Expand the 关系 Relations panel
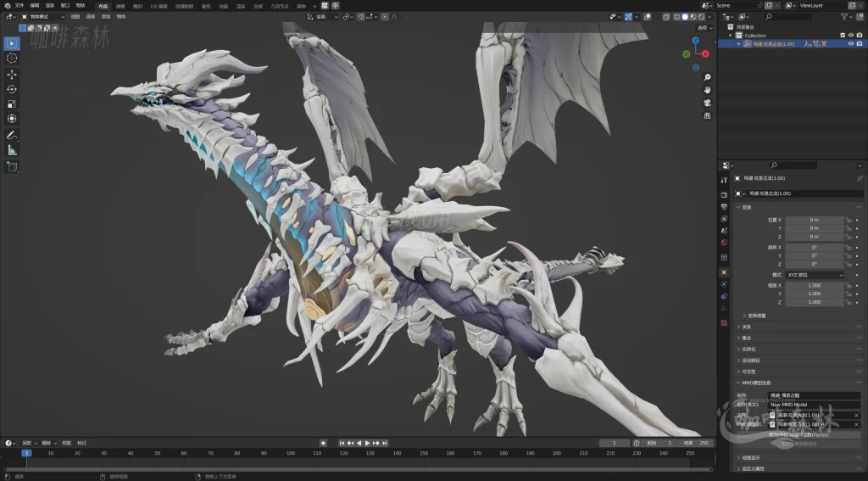Viewport: 868px width, 481px height. pyautogui.click(x=747, y=327)
